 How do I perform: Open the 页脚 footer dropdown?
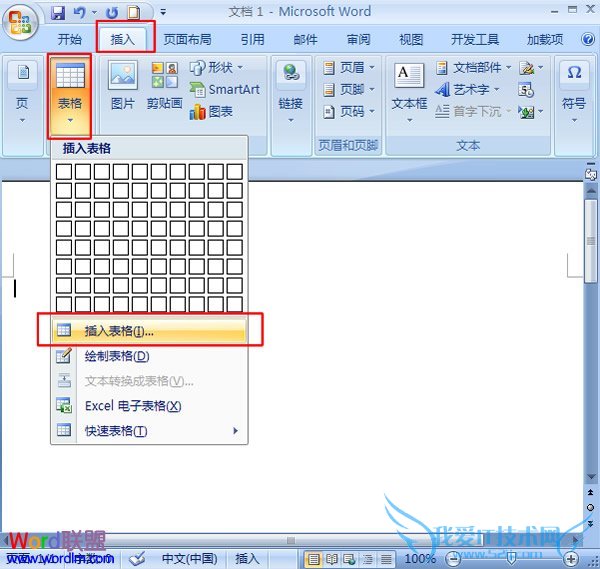click(x=349, y=90)
